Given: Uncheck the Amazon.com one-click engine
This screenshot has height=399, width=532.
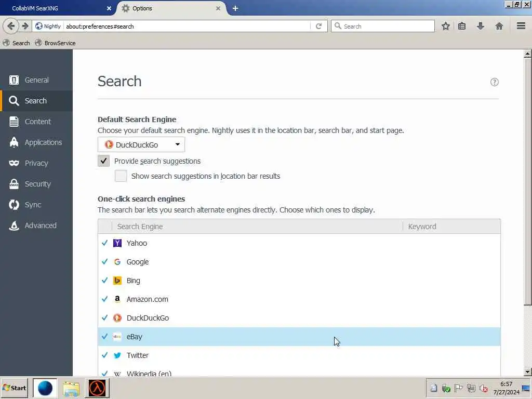Looking at the screenshot, I should tap(104, 299).
